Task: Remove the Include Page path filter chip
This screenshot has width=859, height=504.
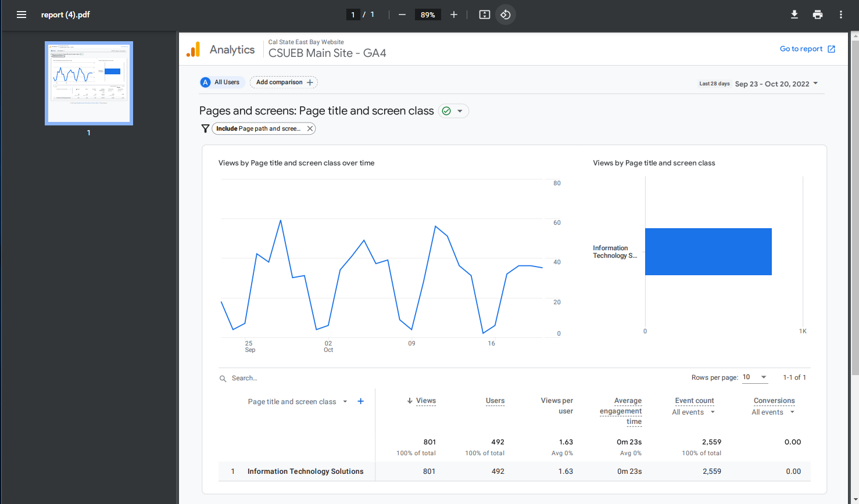Action: click(x=310, y=129)
